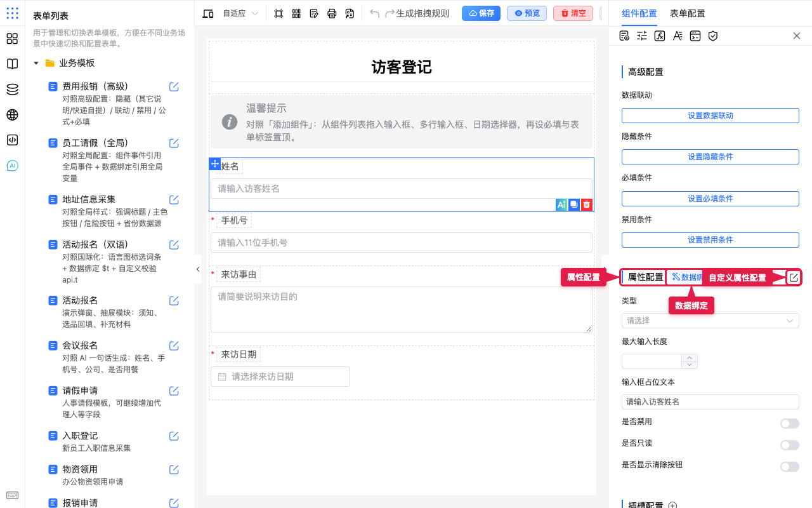The image size is (812, 508).
Task: Click 设置隐藏条件 button
Action: [710, 157]
